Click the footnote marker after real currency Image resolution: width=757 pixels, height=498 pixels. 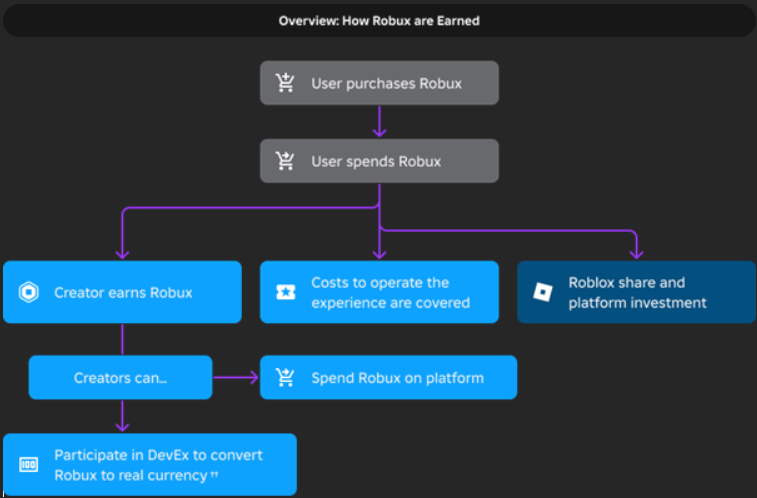click(215, 476)
